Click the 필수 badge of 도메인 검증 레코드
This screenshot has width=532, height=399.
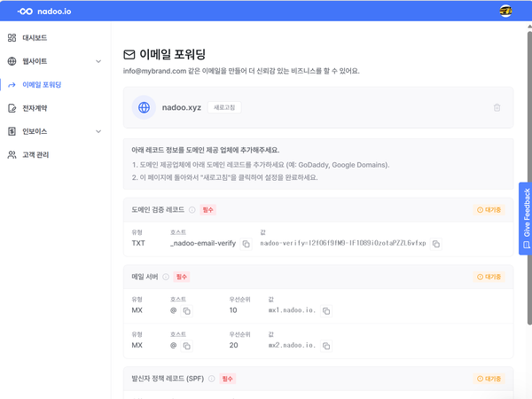tap(207, 209)
